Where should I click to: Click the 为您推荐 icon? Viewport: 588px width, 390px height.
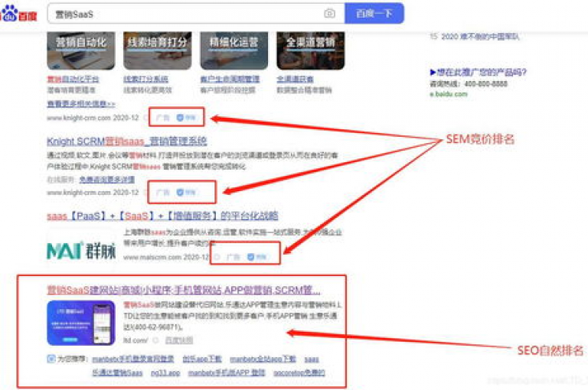51,359
